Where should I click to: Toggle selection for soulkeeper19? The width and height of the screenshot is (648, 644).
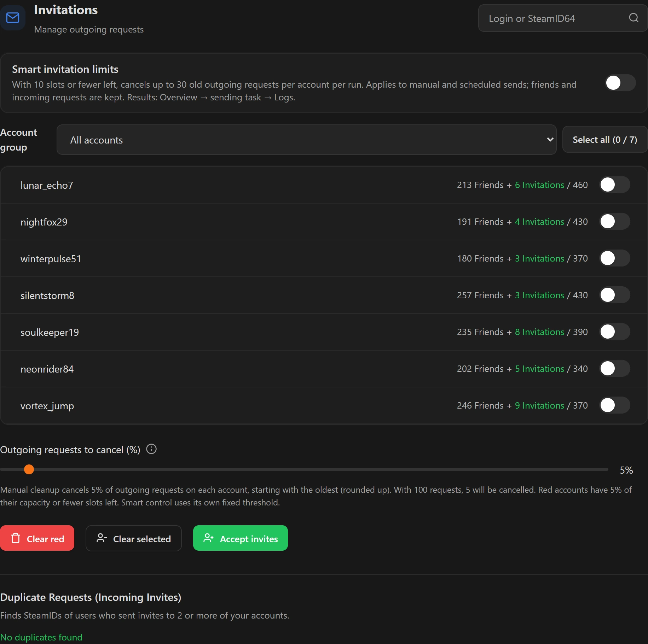(615, 332)
